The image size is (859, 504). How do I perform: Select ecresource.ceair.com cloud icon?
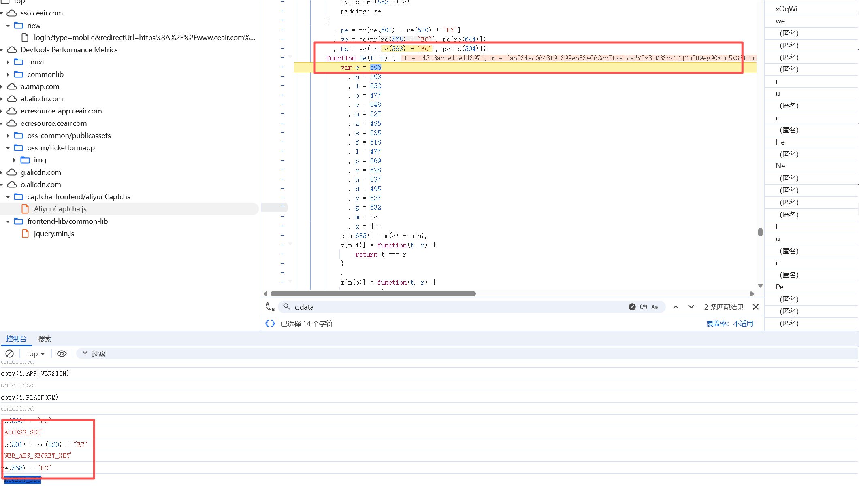(x=12, y=123)
